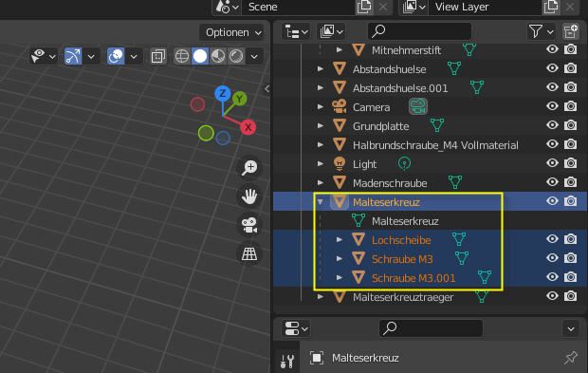Click the Light data bulb icon
Image resolution: width=588 pixels, height=373 pixels.
click(404, 163)
